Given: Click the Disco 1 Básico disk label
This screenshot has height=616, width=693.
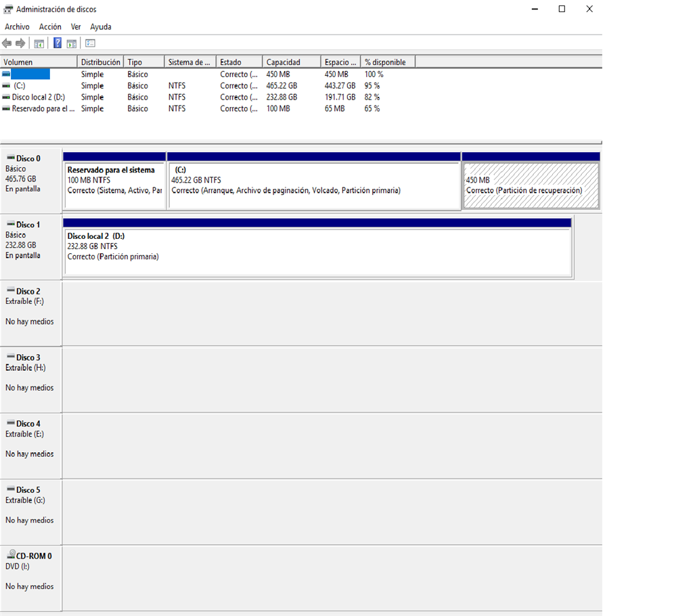Looking at the screenshot, I should 31,247.
